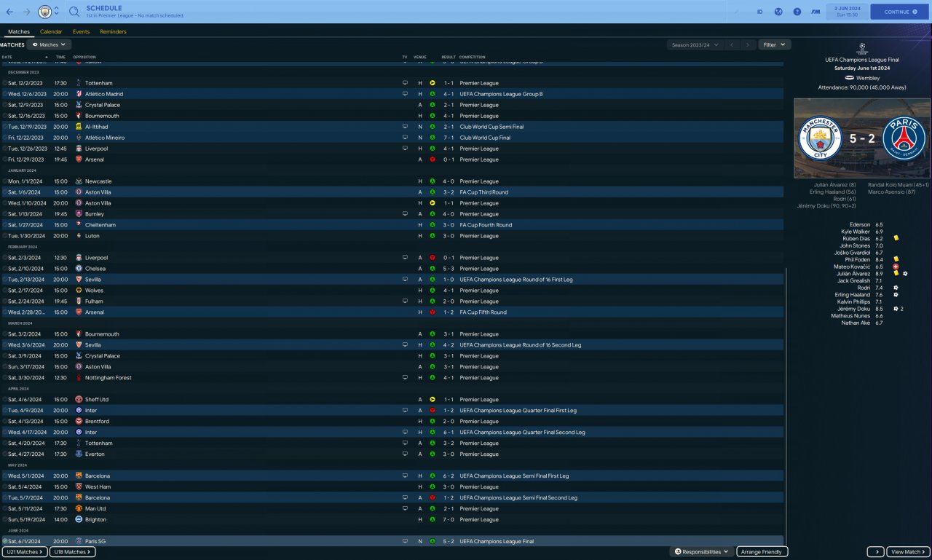Open the help question mark icon
The height and width of the screenshot is (560, 932).
pyautogui.click(x=797, y=12)
